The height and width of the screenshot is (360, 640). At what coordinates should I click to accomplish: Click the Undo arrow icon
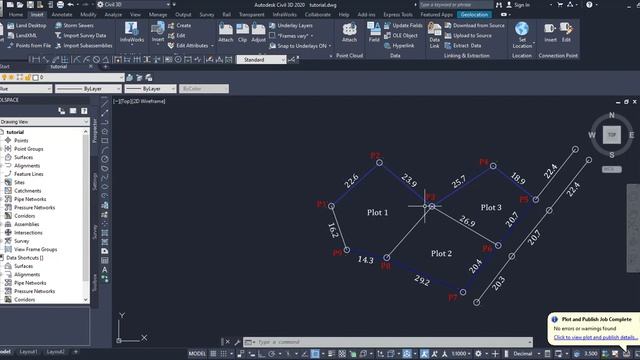tap(71, 4)
